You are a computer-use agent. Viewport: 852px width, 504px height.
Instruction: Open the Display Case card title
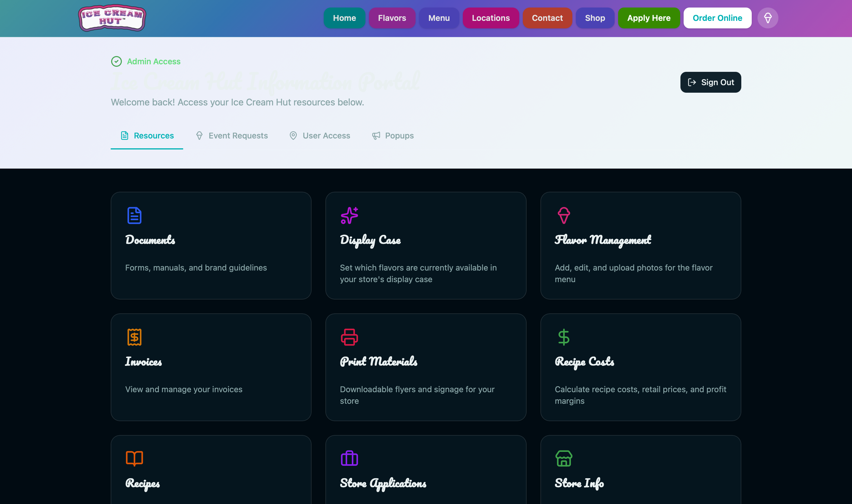pyautogui.click(x=370, y=240)
